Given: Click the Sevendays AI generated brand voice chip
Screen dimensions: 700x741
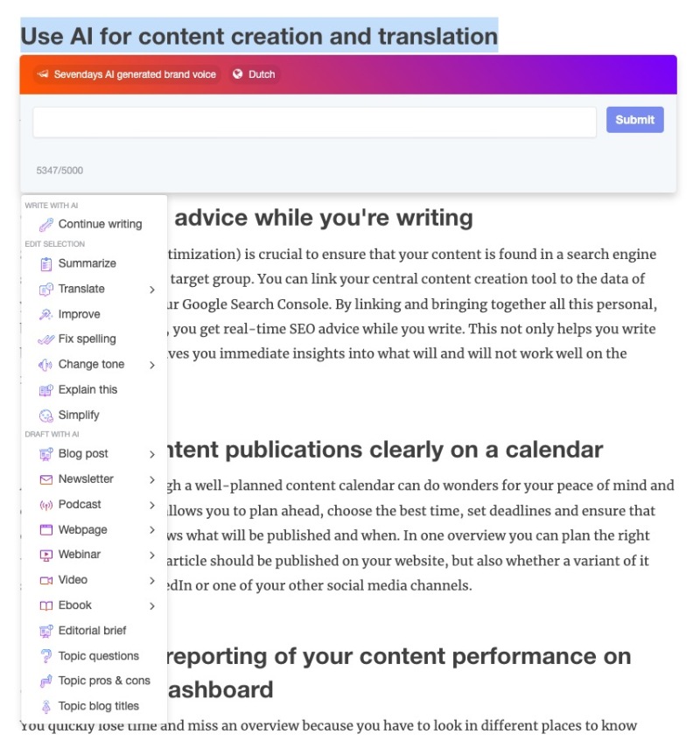Looking at the screenshot, I should click(126, 74).
